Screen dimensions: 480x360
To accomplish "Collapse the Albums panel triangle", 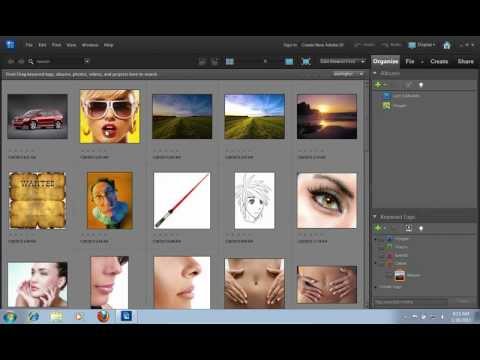I will coord(375,73).
